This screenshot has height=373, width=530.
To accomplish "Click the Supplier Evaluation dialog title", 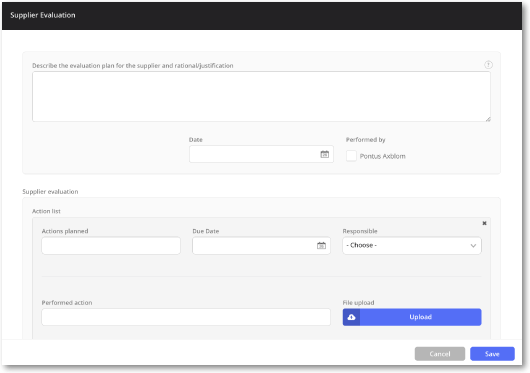I will click(43, 15).
